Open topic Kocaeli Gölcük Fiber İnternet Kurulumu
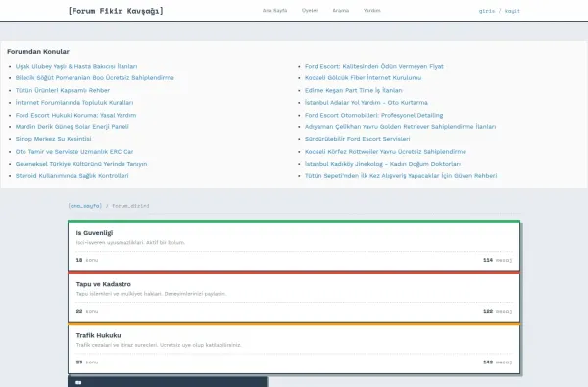The width and height of the screenshot is (588, 387). click(363, 78)
